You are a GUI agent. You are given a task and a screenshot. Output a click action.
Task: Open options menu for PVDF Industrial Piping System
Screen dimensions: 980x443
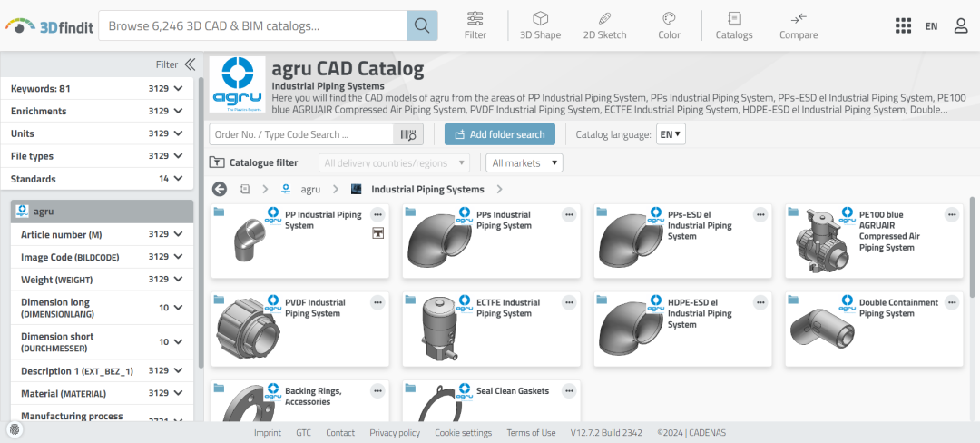tap(377, 302)
